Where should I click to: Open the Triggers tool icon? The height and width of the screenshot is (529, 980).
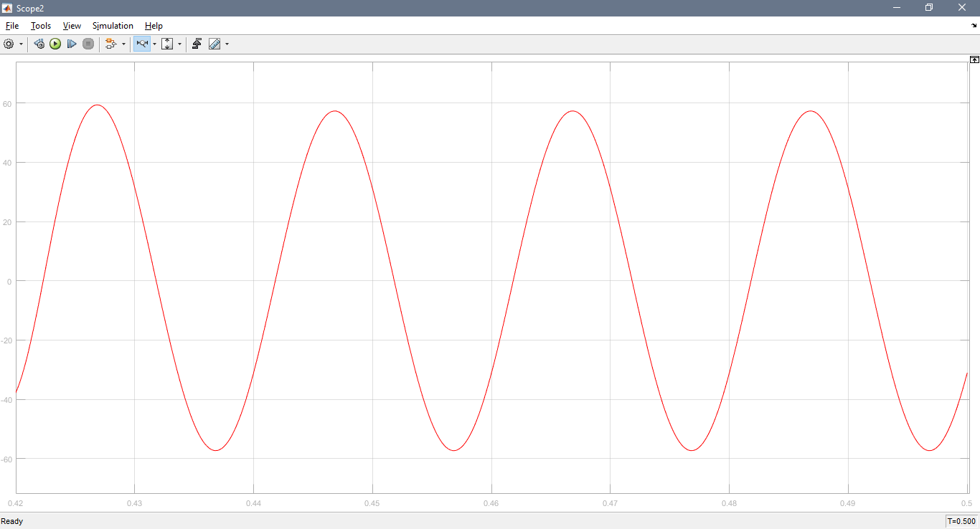[x=197, y=44]
